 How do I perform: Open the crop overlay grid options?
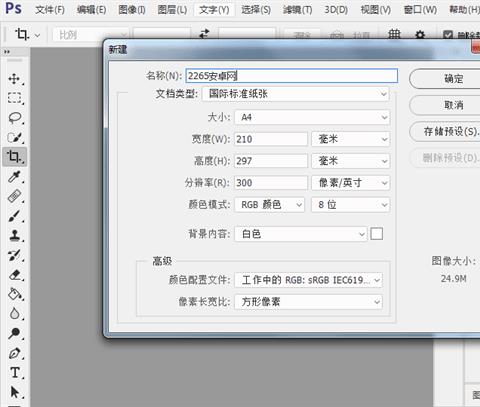(394, 34)
